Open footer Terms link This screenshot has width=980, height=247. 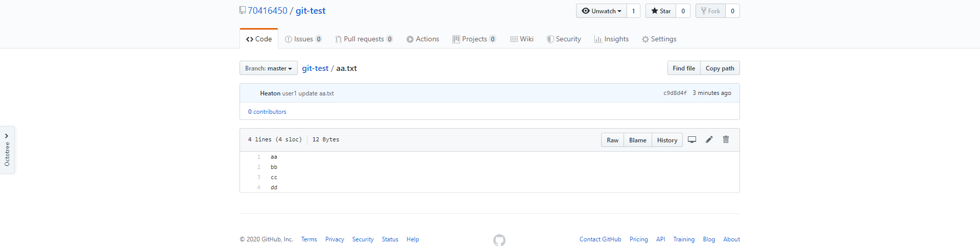tap(309, 239)
